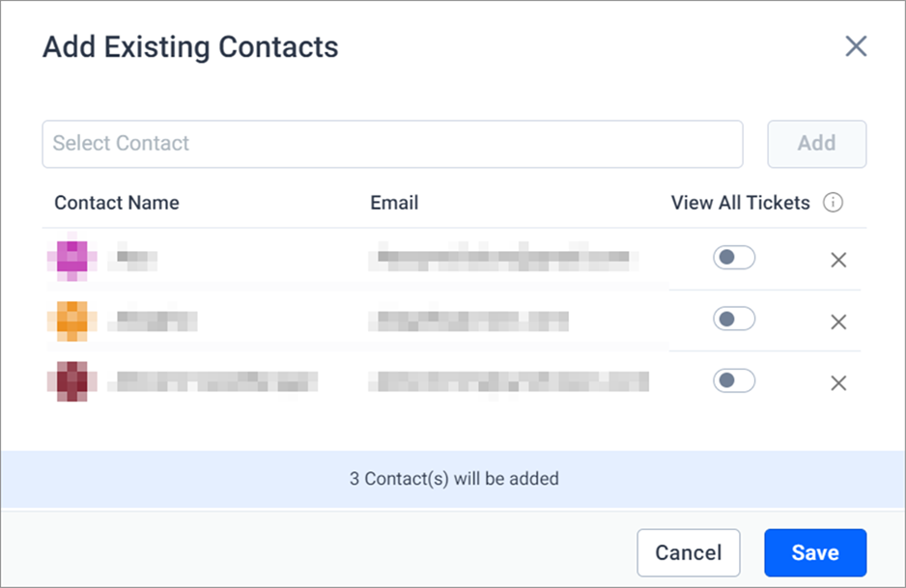Enable View All Tickets for first contact

pos(734,258)
